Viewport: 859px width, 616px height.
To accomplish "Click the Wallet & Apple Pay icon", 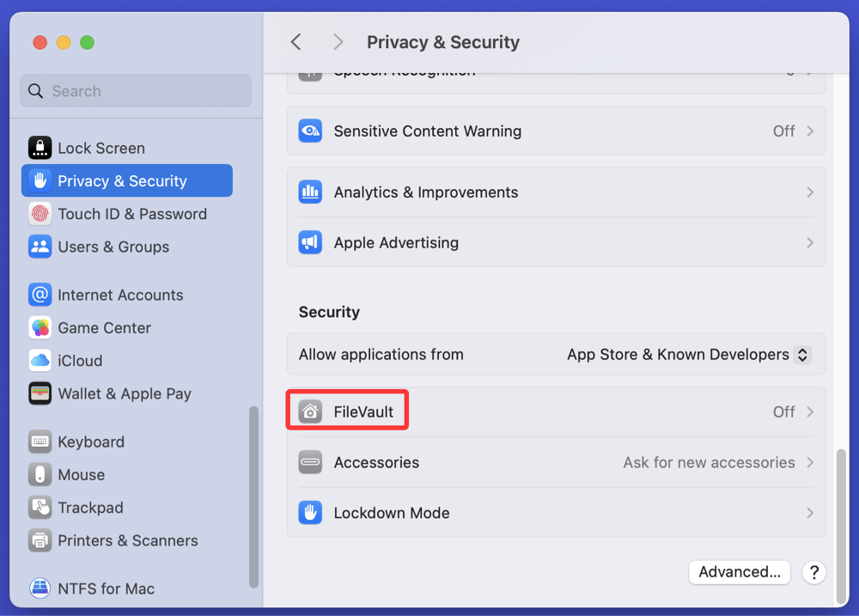I will tap(40, 393).
